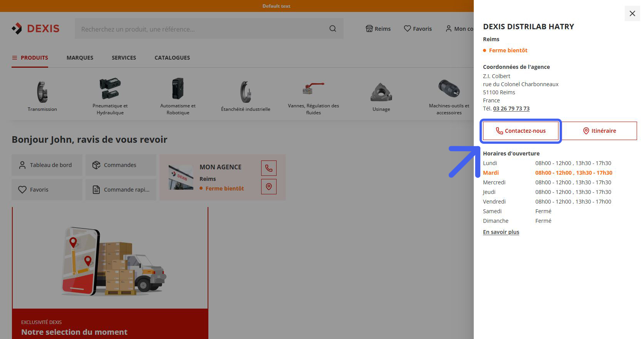Click 'Coordonnées de l'agence' heading
Screen dimensions: 644x339
(x=517, y=67)
